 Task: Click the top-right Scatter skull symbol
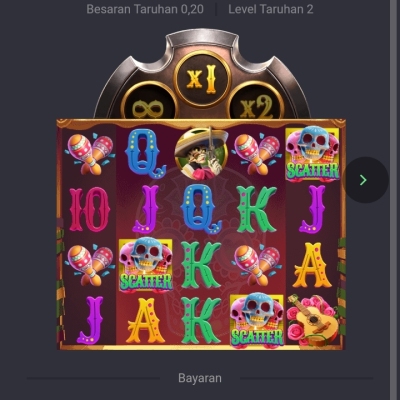pos(312,154)
